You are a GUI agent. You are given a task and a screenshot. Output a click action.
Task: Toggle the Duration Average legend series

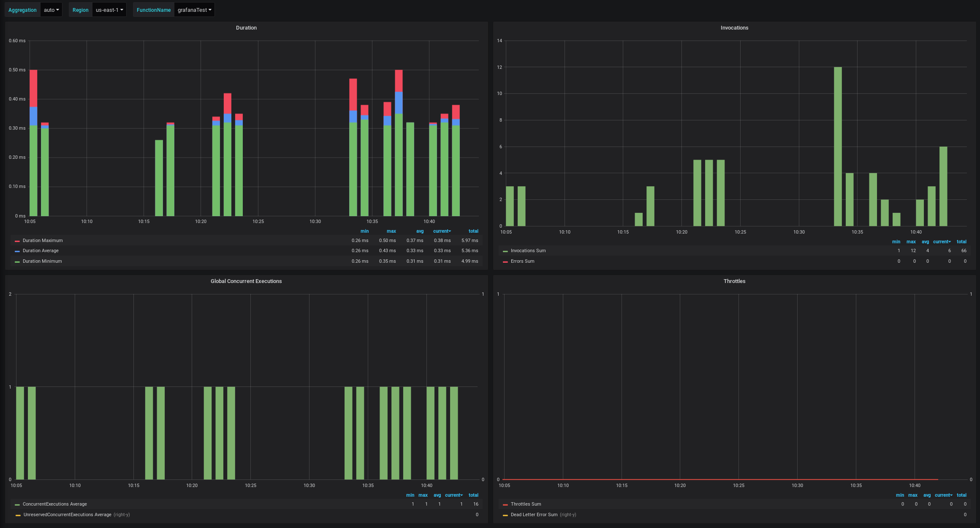click(41, 251)
